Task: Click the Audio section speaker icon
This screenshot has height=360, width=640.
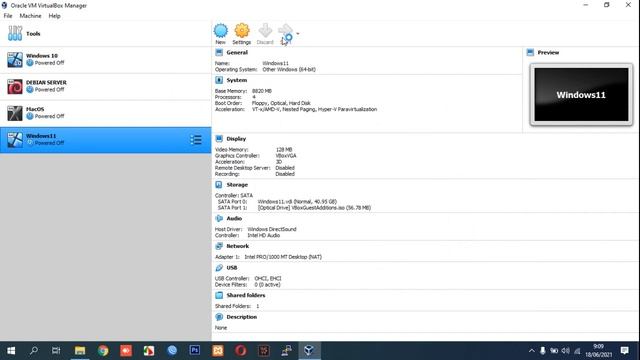Action: (x=219, y=218)
